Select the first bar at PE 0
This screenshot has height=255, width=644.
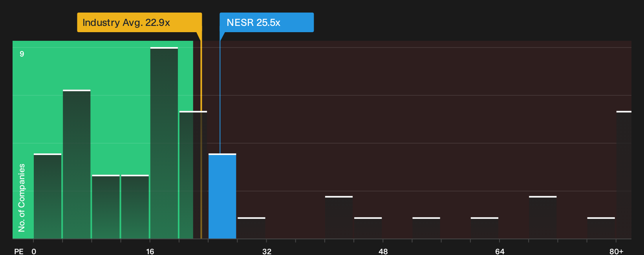[48, 196]
